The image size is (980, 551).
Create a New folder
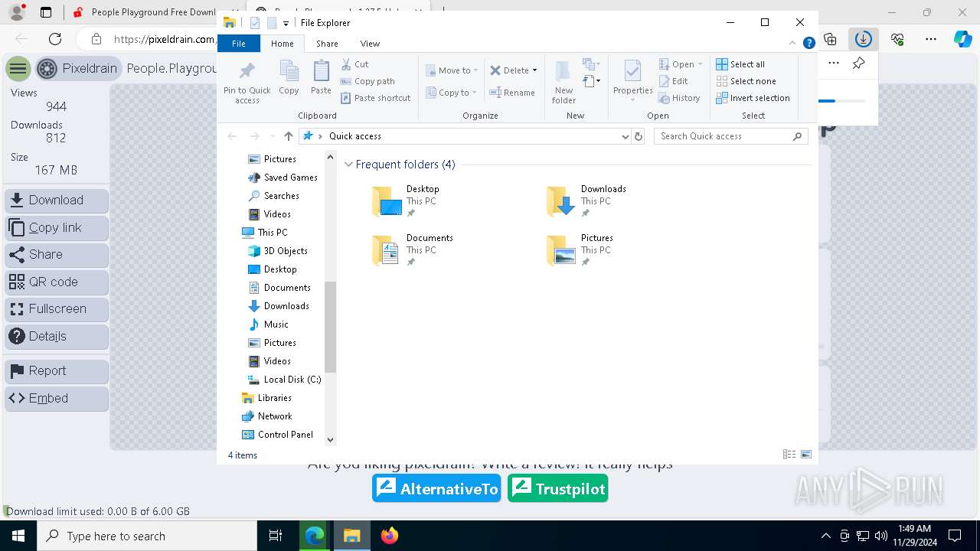(x=563, y=83)
